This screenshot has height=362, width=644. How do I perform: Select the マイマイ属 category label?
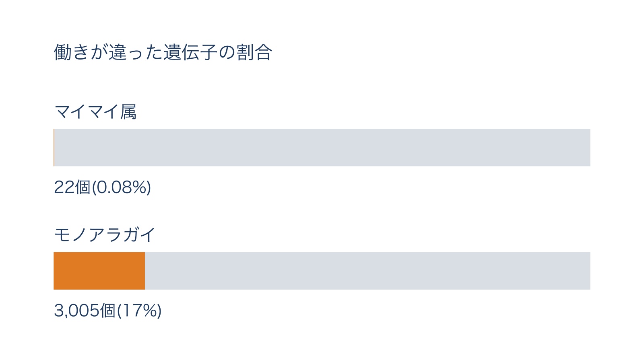coord(95,111)
